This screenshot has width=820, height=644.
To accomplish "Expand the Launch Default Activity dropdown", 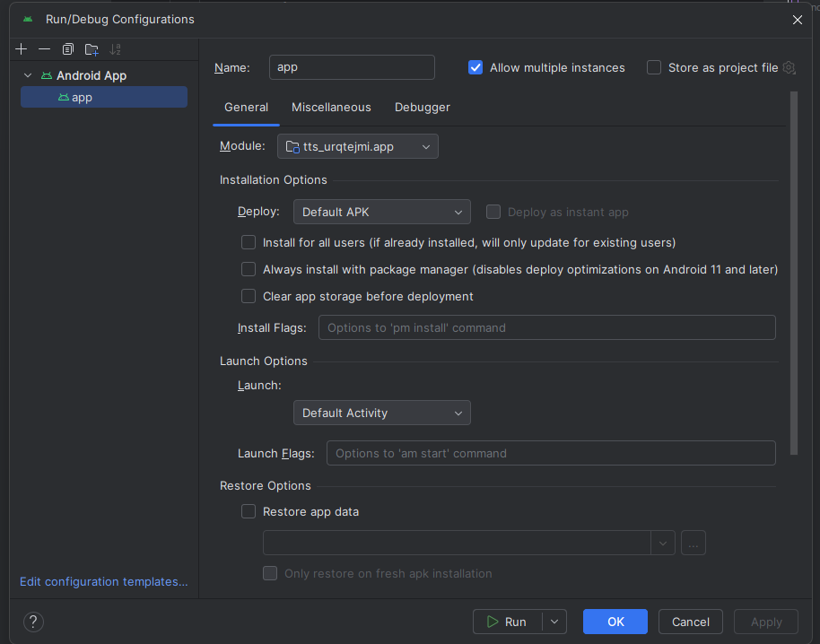I will tap(381, 413).
